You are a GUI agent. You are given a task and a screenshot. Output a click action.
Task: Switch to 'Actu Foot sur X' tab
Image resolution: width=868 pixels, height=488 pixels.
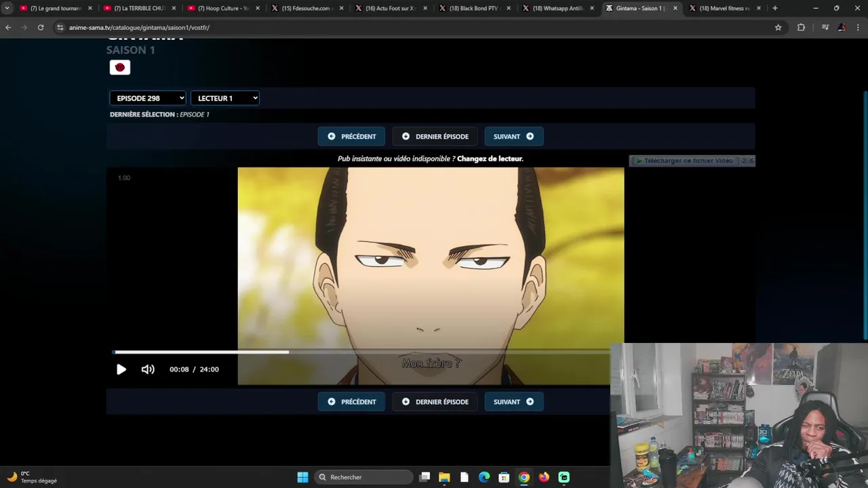point(391,8)
